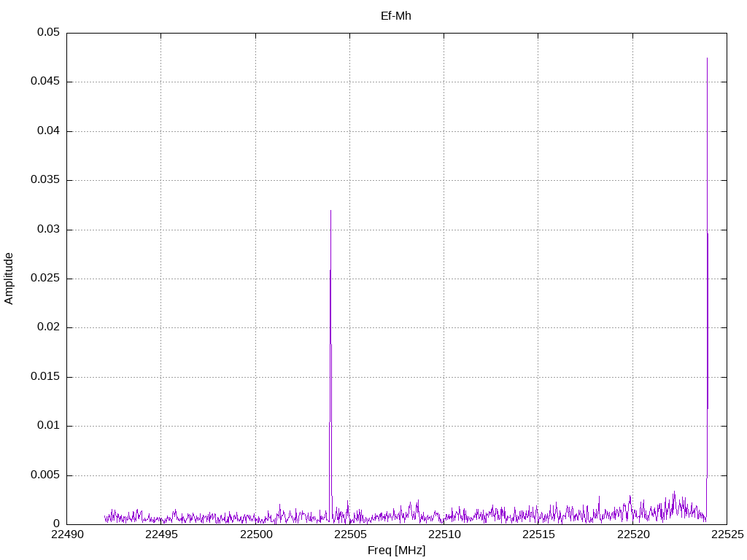Click the 0.03 y-axis tick label
This screenshot has width=747, height=560.
48,229
